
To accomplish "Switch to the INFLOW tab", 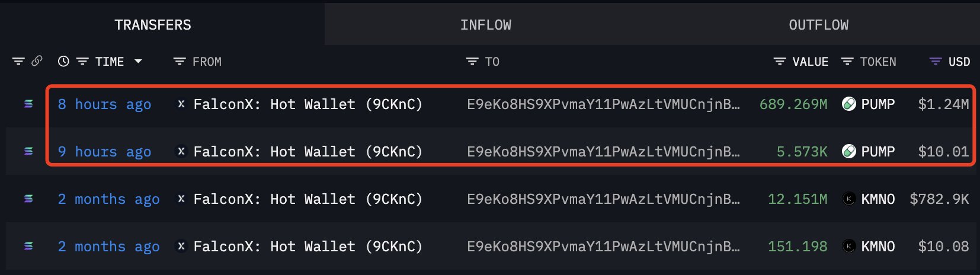I will click(x=485, y=25).
